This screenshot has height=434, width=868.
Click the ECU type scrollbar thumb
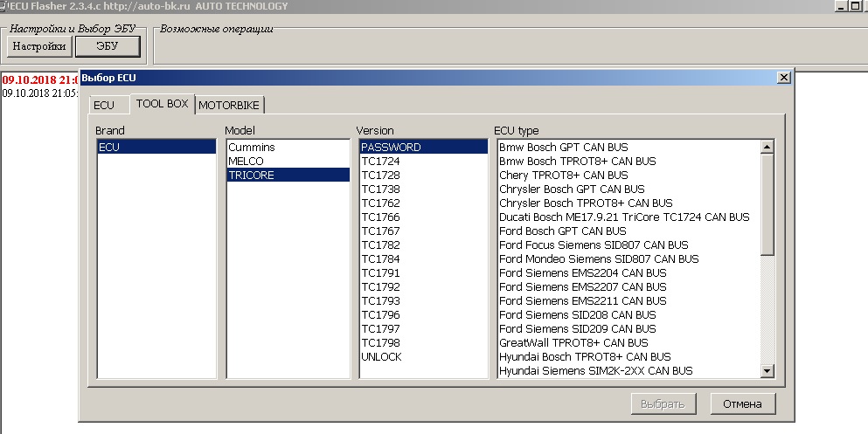pos(767,204)
